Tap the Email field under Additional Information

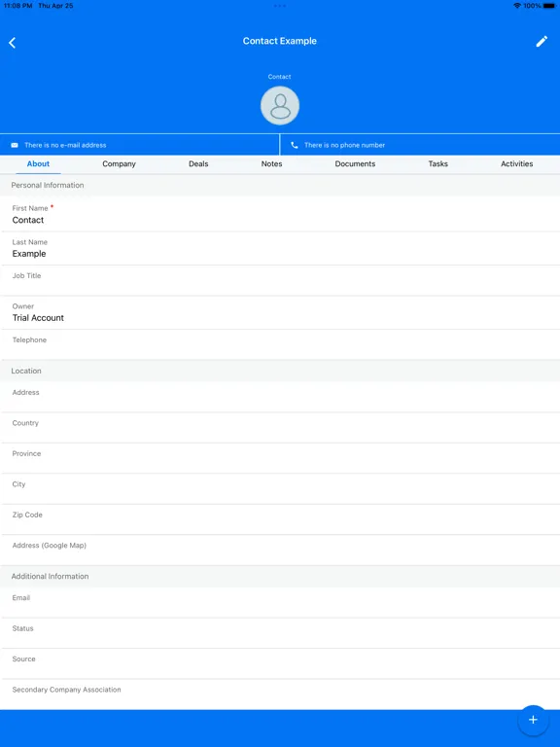pyautogui.click(x=280, y=603)
